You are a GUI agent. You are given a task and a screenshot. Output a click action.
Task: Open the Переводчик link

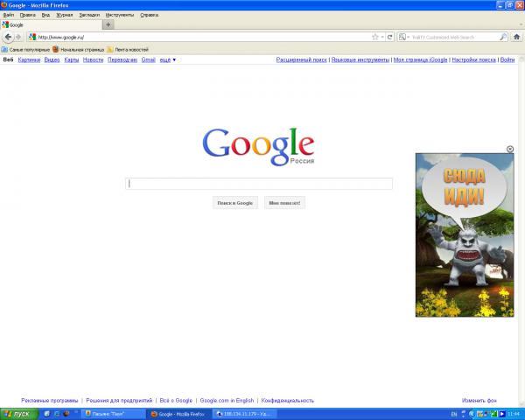122,60
